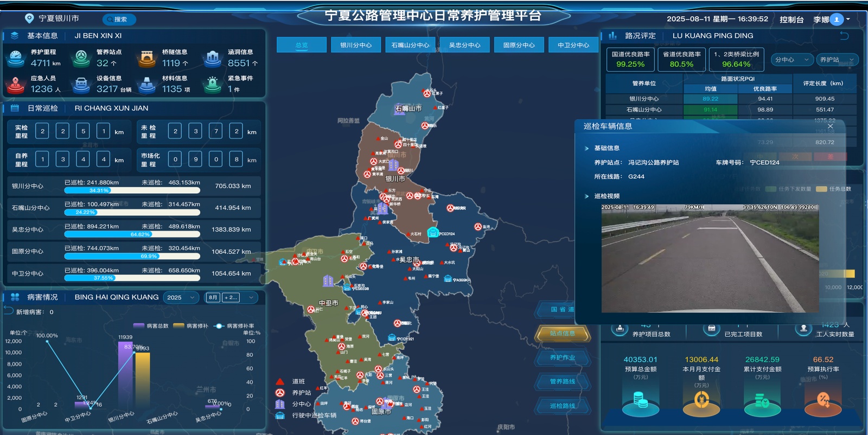Collapse the 巡检视频 section in vehicle popup

[587, 196]
